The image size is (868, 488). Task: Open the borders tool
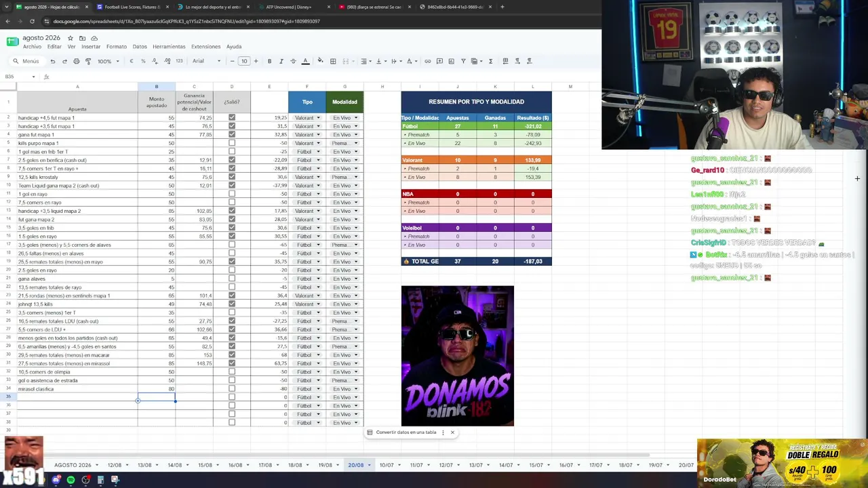tap(333, 61)
